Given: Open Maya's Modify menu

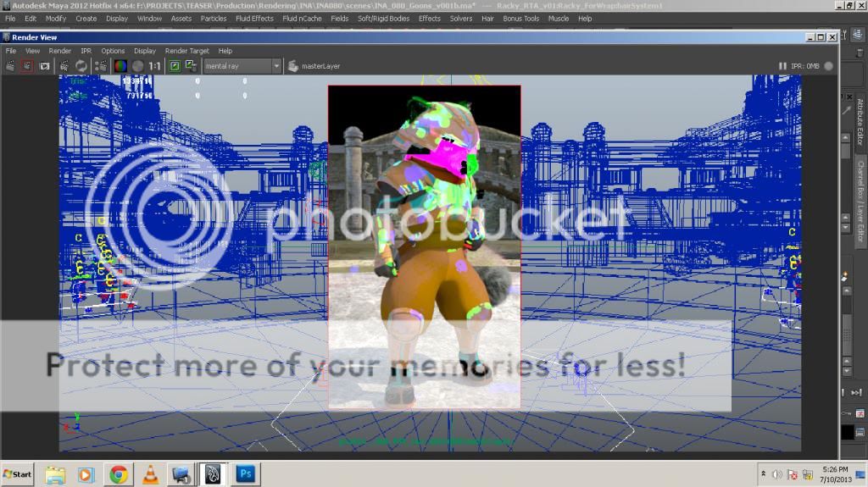Looking at the screenshot, I should click(55, 19).
